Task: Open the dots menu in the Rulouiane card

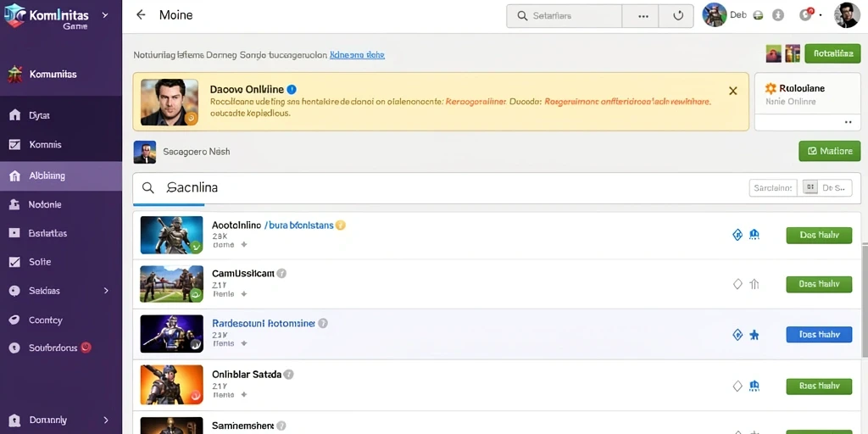Action: (848, 121)
